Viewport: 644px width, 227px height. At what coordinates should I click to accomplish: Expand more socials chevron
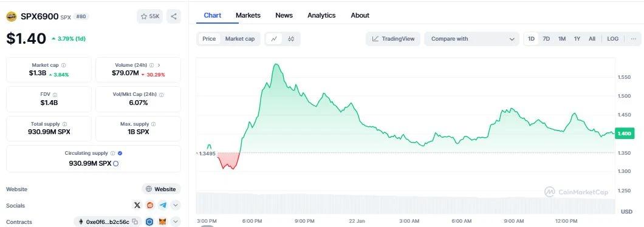point(176,205)
